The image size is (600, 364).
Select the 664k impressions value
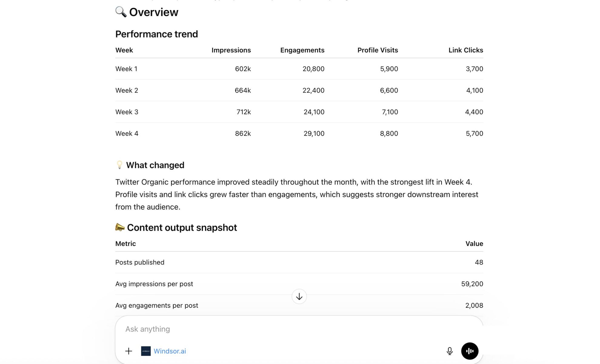(243, 90)
